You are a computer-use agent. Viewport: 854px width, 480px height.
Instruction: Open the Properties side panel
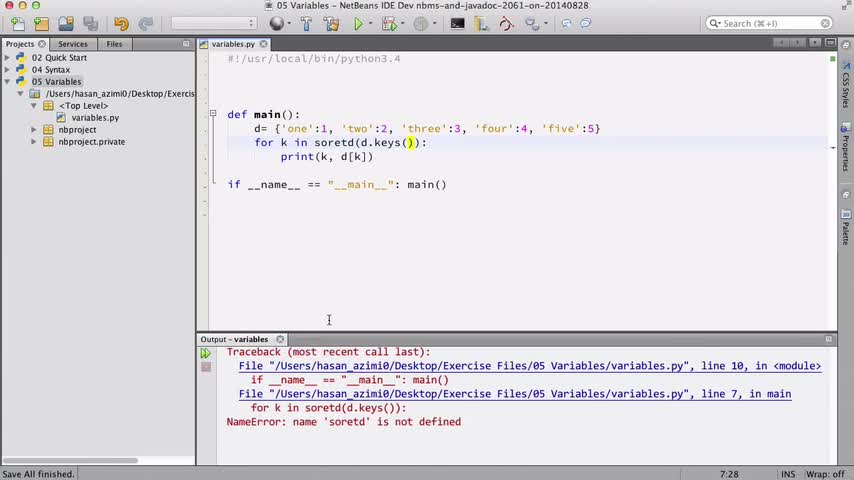pyautogui.click(x=846, y=147)
